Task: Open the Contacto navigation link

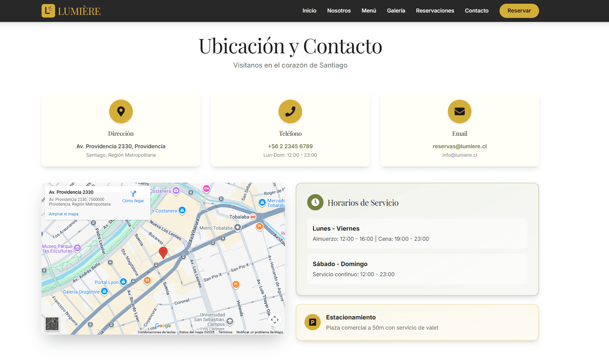Action: [x=477, y=11]
